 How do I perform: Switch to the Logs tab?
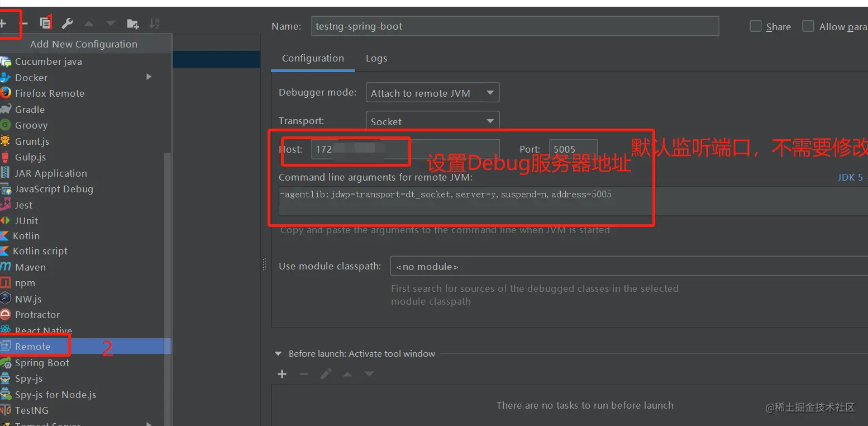point(376,58)
